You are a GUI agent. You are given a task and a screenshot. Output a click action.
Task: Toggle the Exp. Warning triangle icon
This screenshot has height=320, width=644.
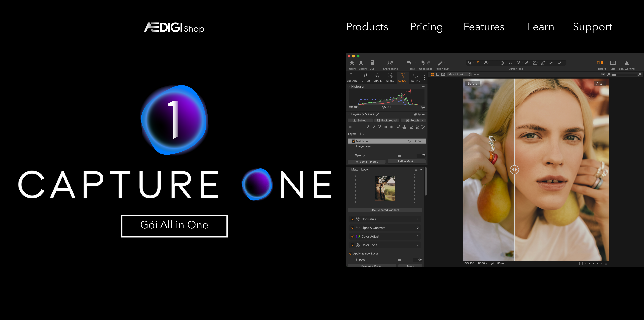coord(627,63)
